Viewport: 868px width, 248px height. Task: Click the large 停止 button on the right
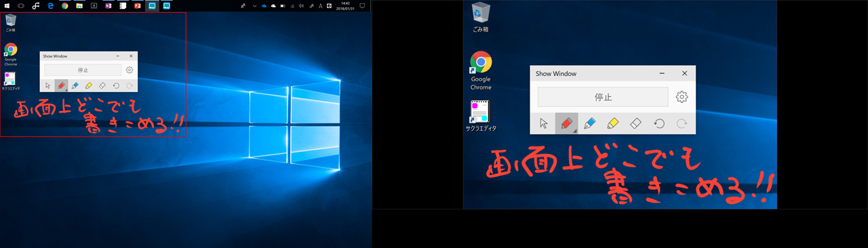coord(603,97)
